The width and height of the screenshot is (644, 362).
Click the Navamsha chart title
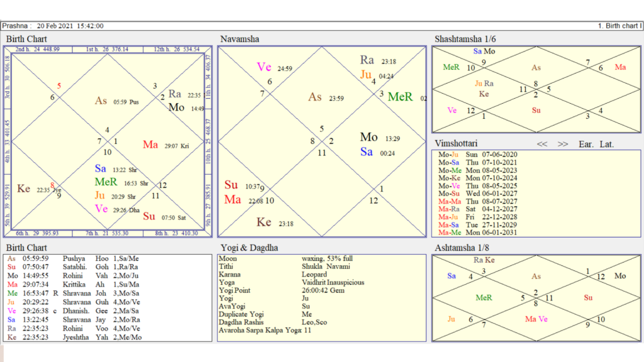[x=240, y=39]
